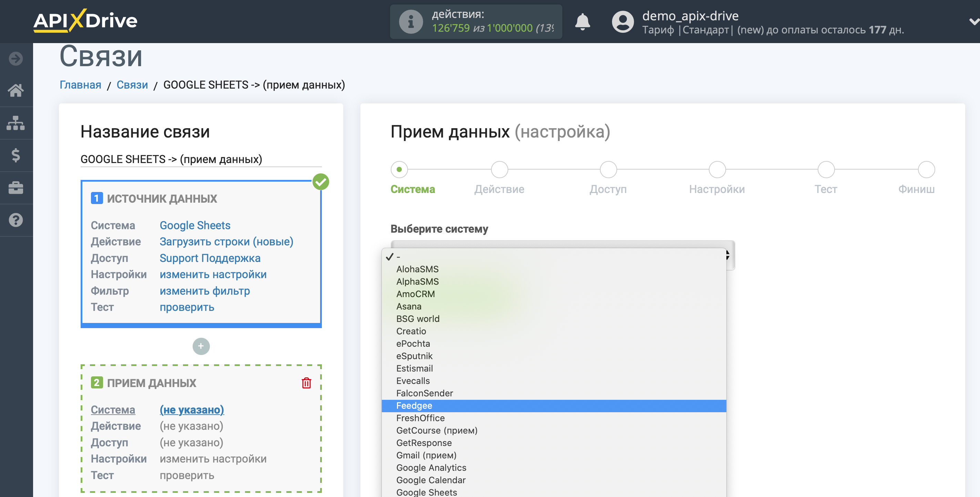Choose Asana from the list
Screen dimensions: 980x497
[x=554, y=306]
